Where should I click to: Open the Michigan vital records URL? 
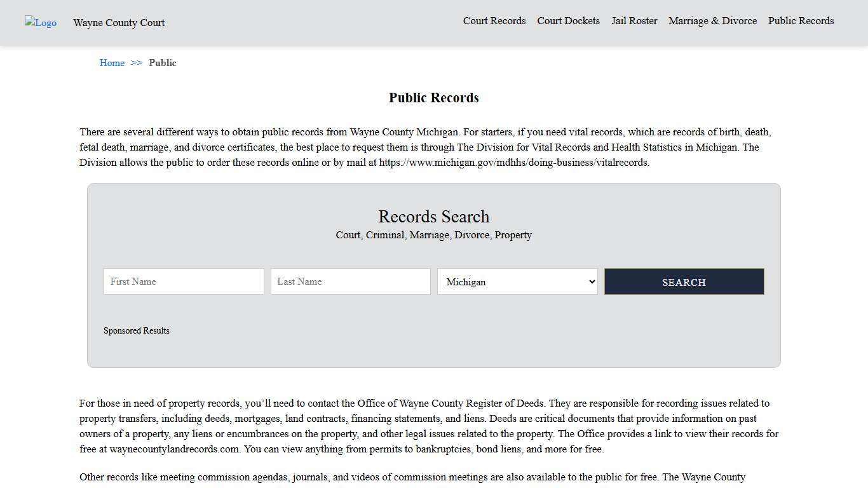point(513,163)
